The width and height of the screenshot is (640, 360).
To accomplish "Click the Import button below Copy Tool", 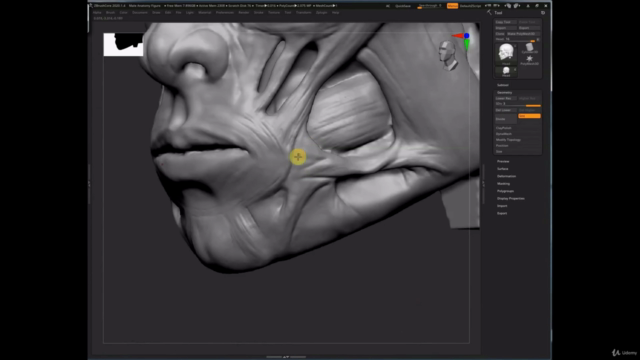I will tap(506, 28).
